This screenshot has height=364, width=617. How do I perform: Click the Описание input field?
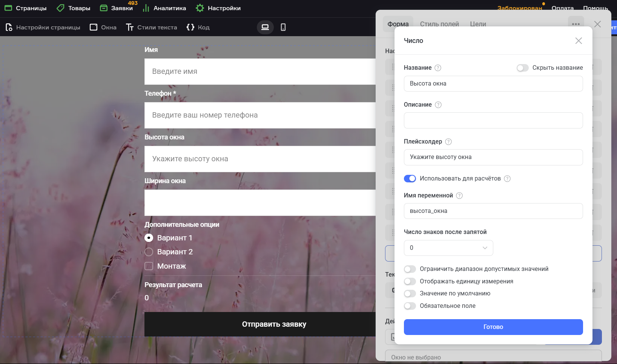(493, 121)
